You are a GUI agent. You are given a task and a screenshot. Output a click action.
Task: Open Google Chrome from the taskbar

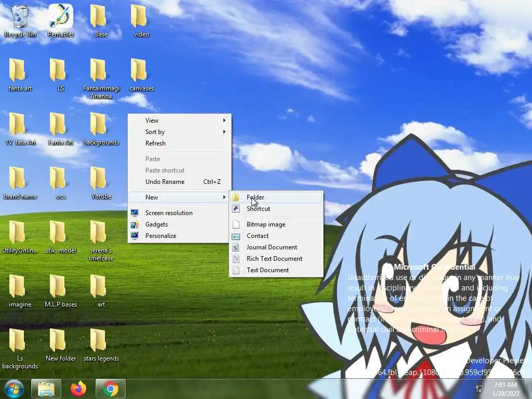pyautogui.click(x=111, y=389)
